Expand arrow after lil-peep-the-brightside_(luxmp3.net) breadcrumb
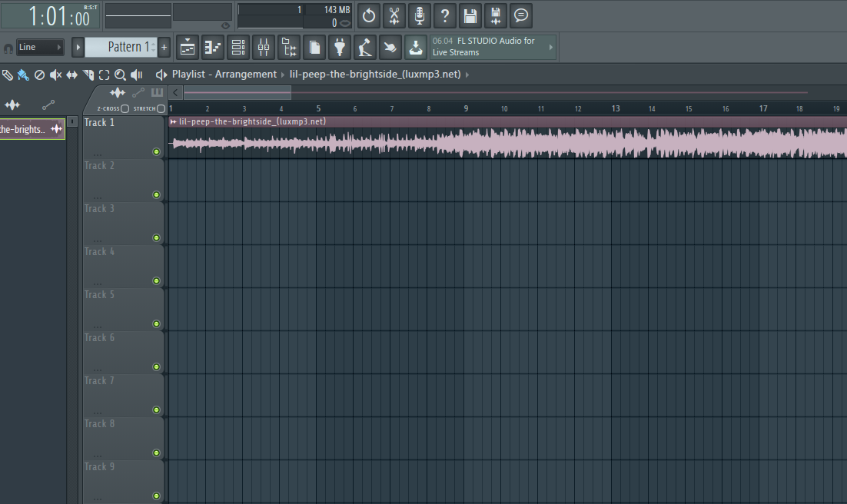Screen dimensions: 847x504 [x=467, y=75]
